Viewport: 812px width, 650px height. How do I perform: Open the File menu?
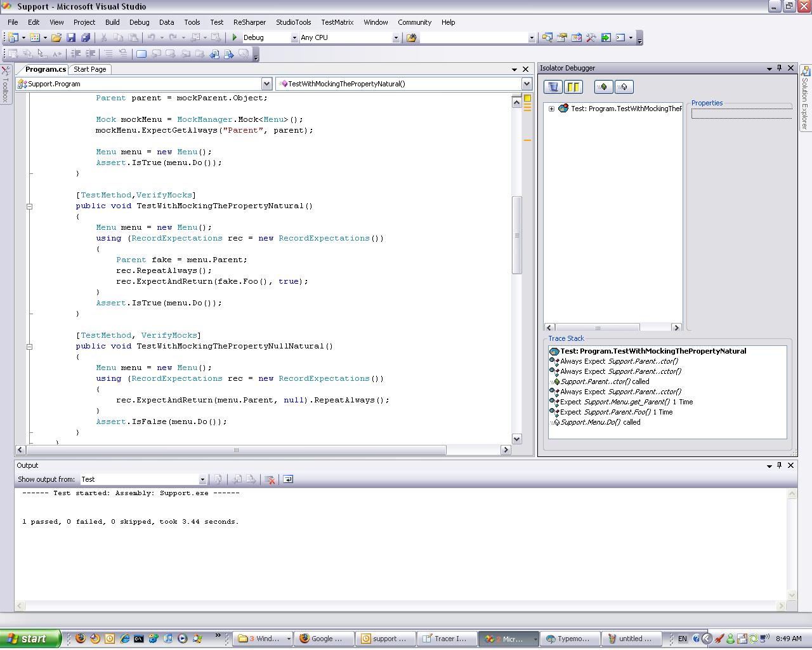13,22
